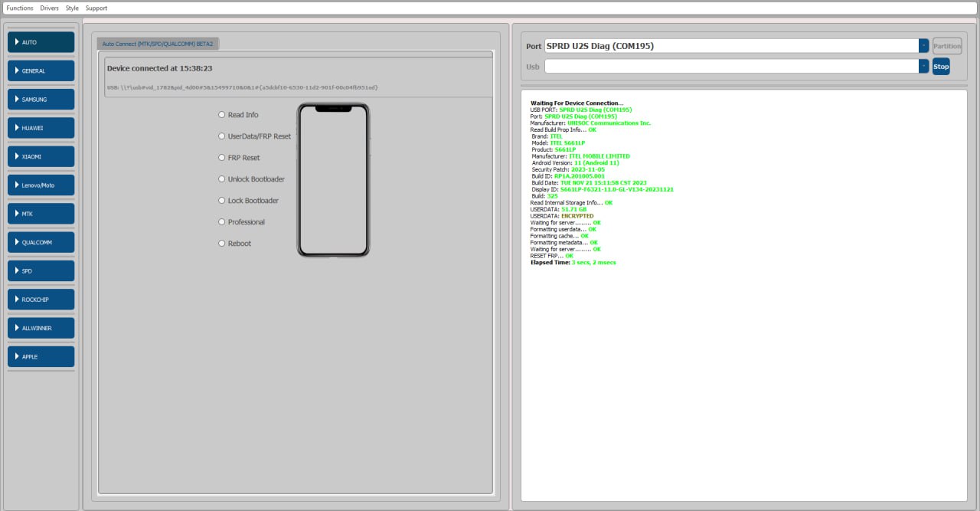Click 'RESET FRP... OK' log line
Viewport: 980px width, 511px height.
(552, 256)
